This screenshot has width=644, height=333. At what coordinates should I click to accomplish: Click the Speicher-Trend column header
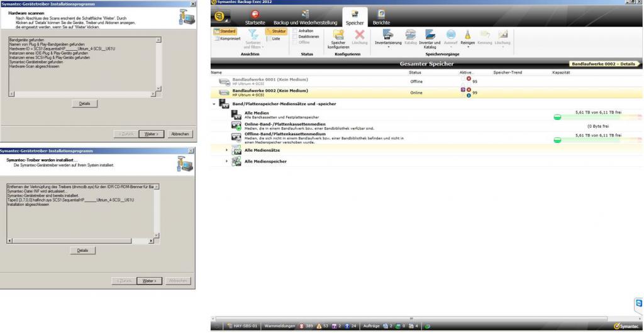point(508,72)
